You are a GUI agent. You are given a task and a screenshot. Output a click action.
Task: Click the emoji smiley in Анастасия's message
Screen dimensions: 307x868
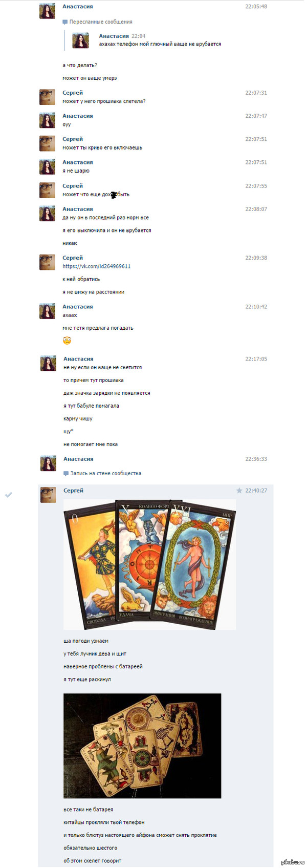[x=67, y=341]
